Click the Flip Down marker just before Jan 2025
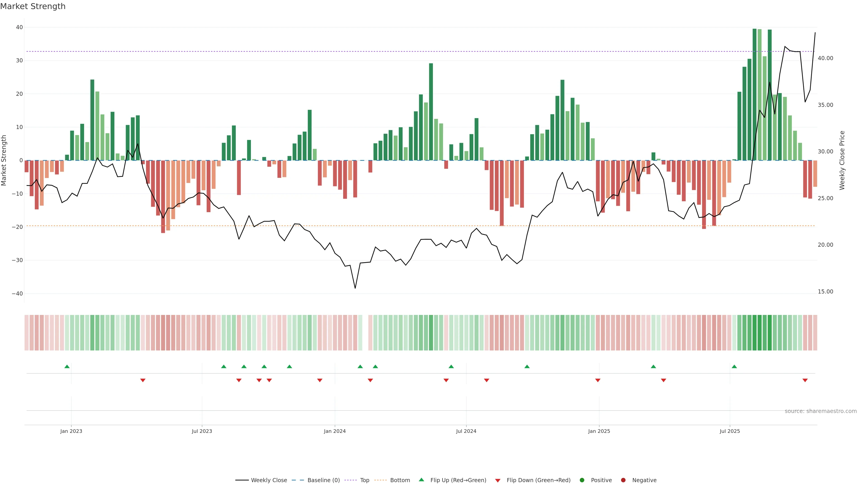 598,380
